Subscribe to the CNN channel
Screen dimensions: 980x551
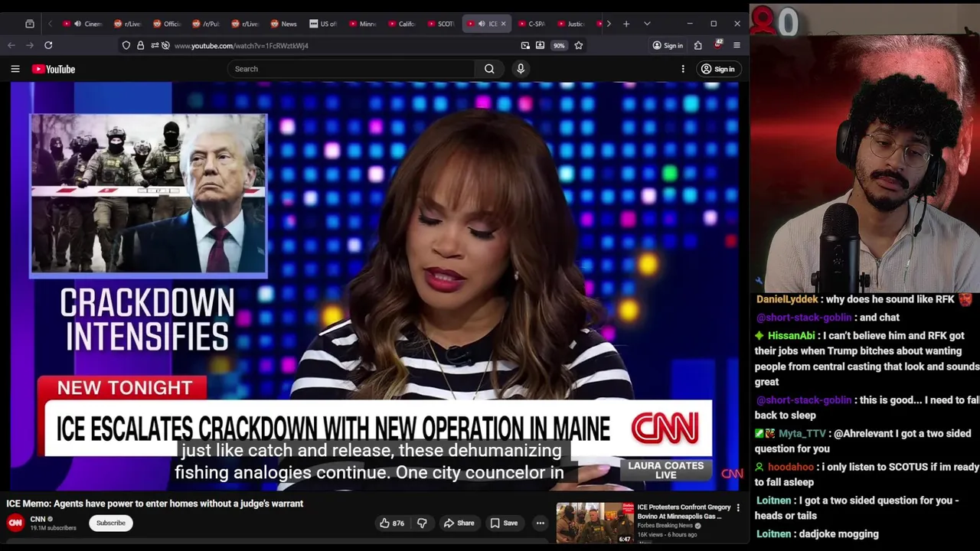pyautogui.click(x=110, y=523)
